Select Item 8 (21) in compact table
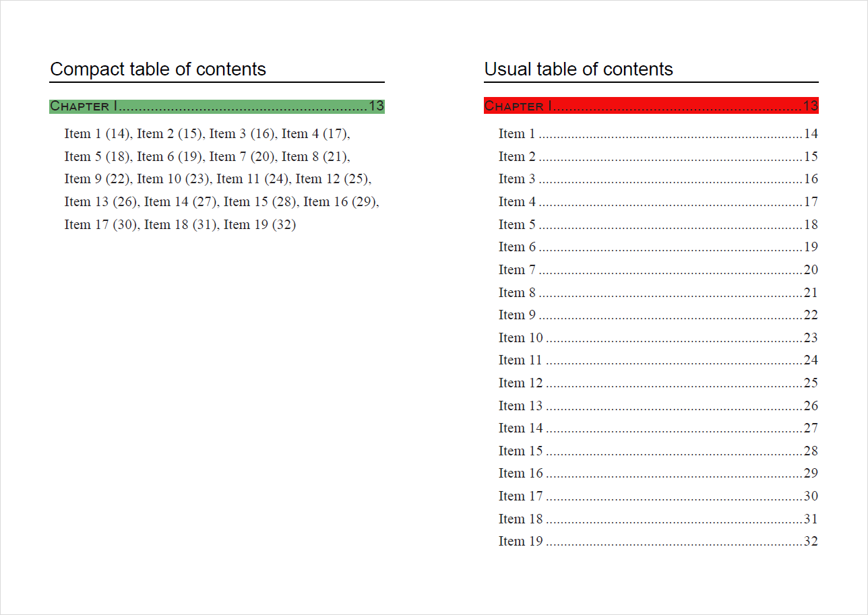The image size is (868, 615). tap(314, 156)
